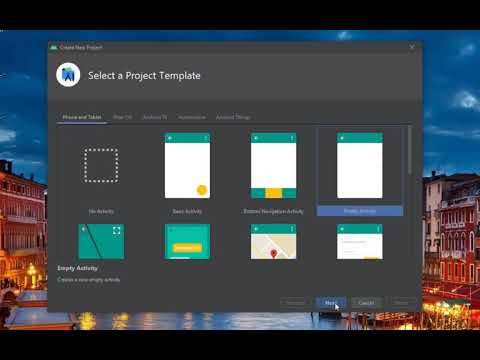Screen dimensions: 480x360
Task: Switch to the Wear OS tab
Action: pyautogui.click(x=123, y=117)
